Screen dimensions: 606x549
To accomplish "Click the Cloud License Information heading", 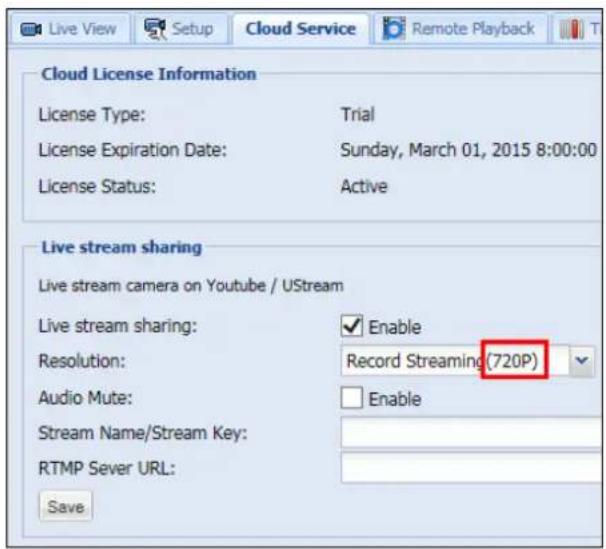I will [149, 74].
